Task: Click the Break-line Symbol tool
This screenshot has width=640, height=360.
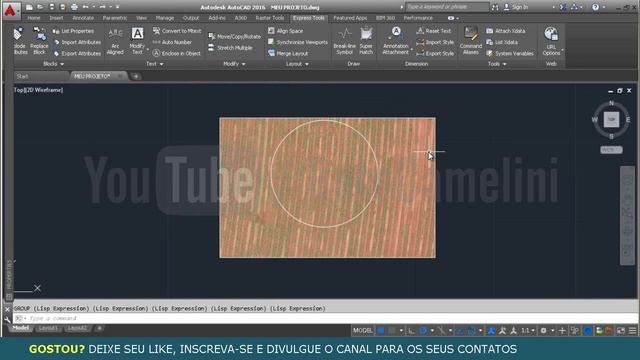Action: 344,41
